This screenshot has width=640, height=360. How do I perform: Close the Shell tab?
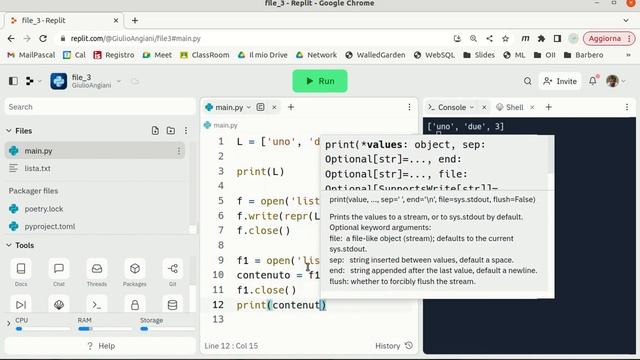(532, 107)
